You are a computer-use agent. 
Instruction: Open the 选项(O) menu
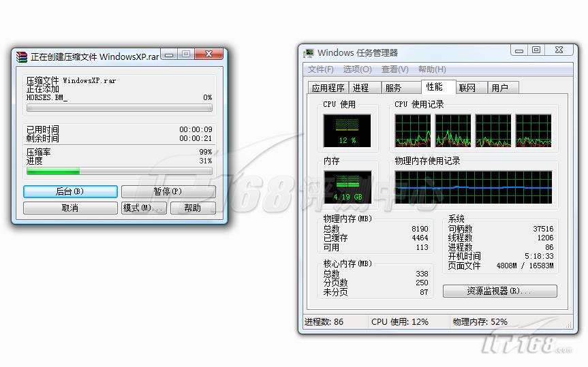coord(357,69)
